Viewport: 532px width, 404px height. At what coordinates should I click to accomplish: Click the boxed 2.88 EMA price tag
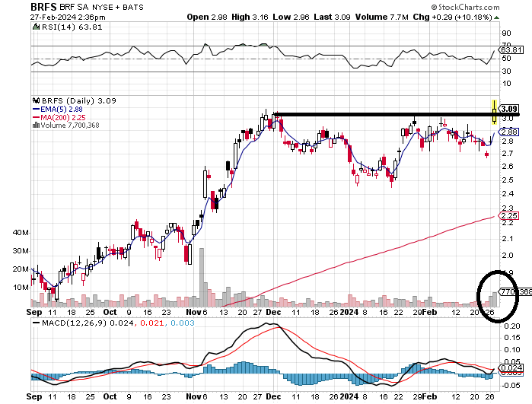[509, 132]
